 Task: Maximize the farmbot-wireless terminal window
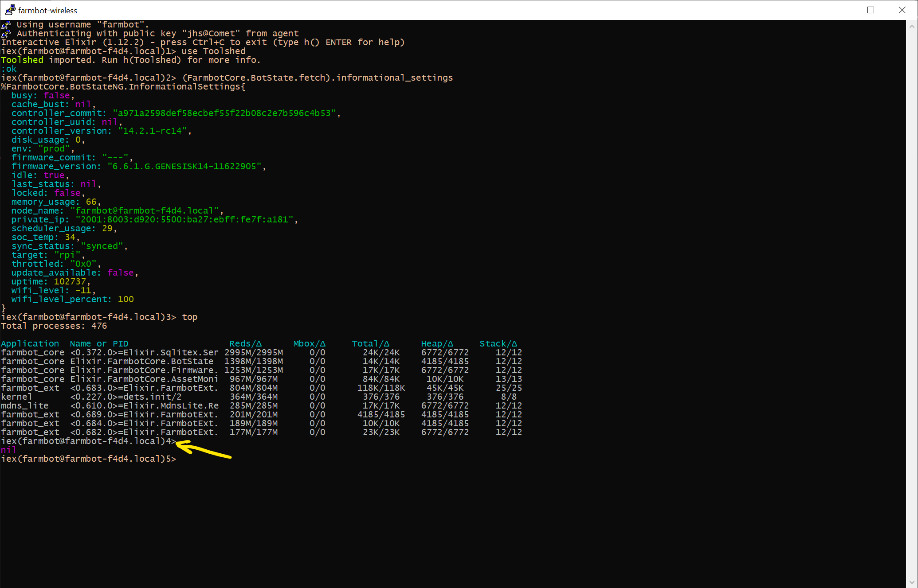click(x=871, y=10)
